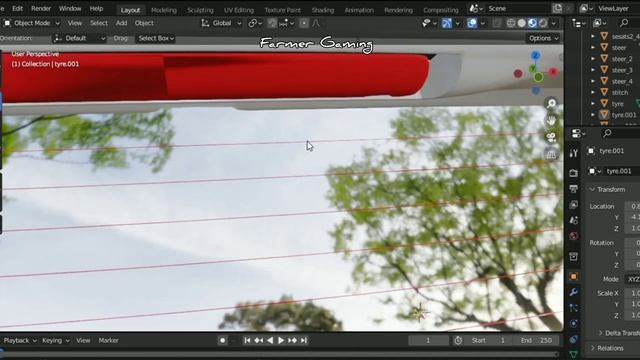Switch perspective/orthographic grid icon in viewport
Viewport: 640px width, 360px height.
click(x=551, y=154)
